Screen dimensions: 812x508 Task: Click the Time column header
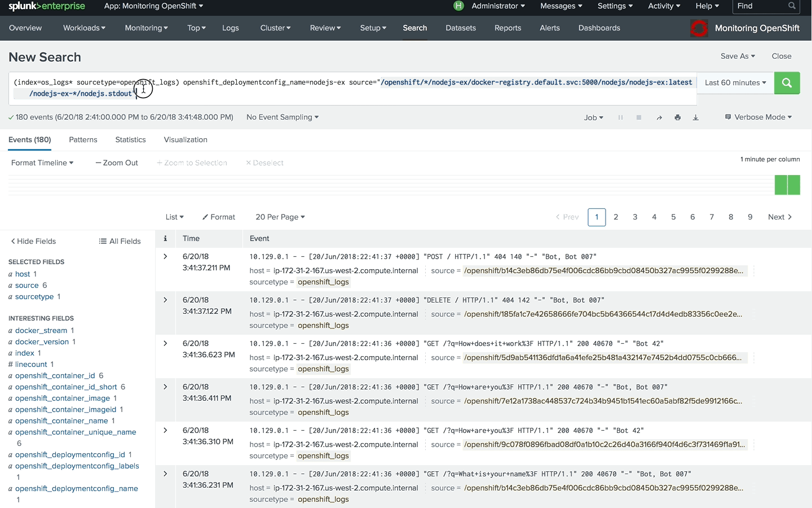(x=191, y=238)
